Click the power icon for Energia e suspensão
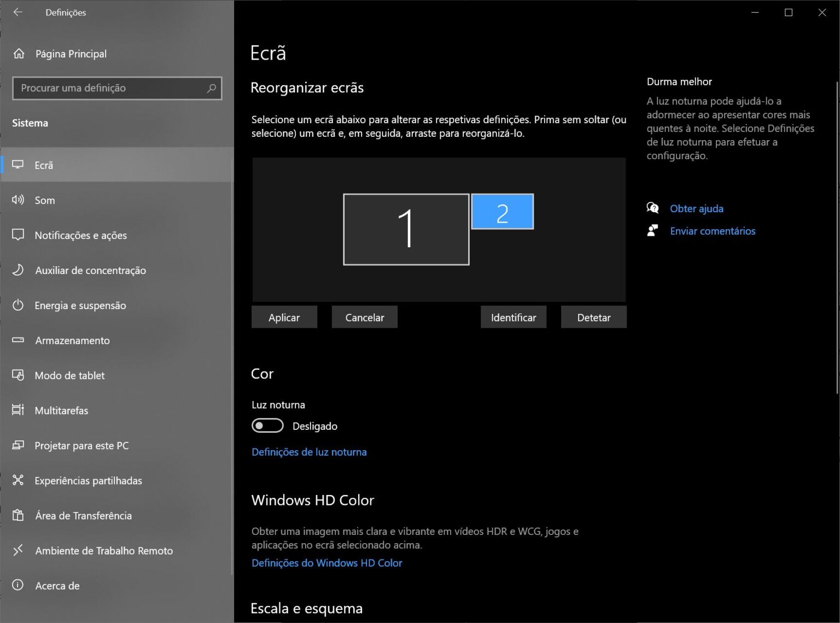 (18, 305)
